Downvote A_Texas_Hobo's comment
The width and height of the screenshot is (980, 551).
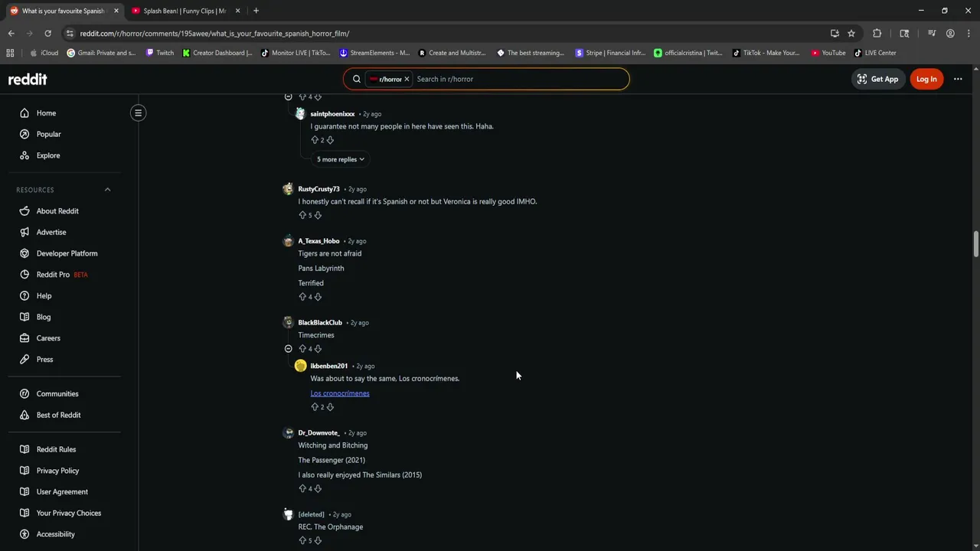pos(318,297)
